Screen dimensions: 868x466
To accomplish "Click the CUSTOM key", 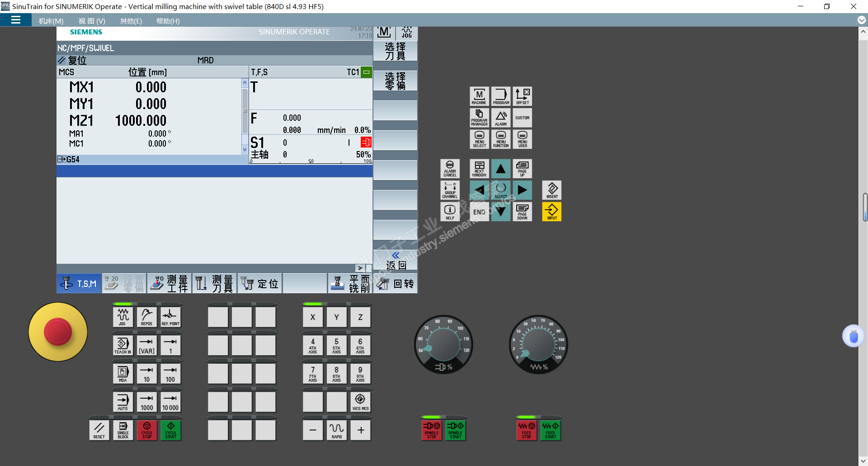I will 523,118.
